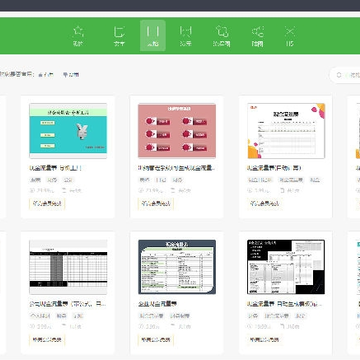
Task: Open the mind map-icon templates tab
Action: [x=257, y=36]
